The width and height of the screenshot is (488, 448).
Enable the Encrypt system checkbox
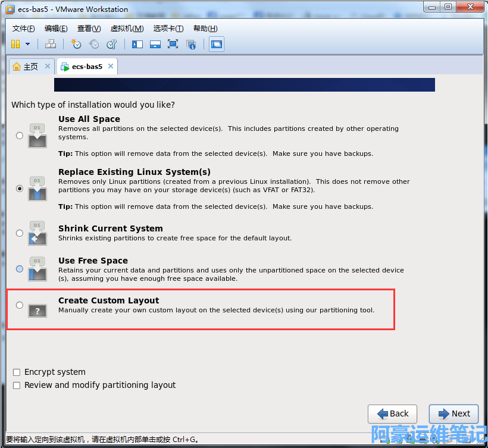pyautogui.click(x=17, y=372)
